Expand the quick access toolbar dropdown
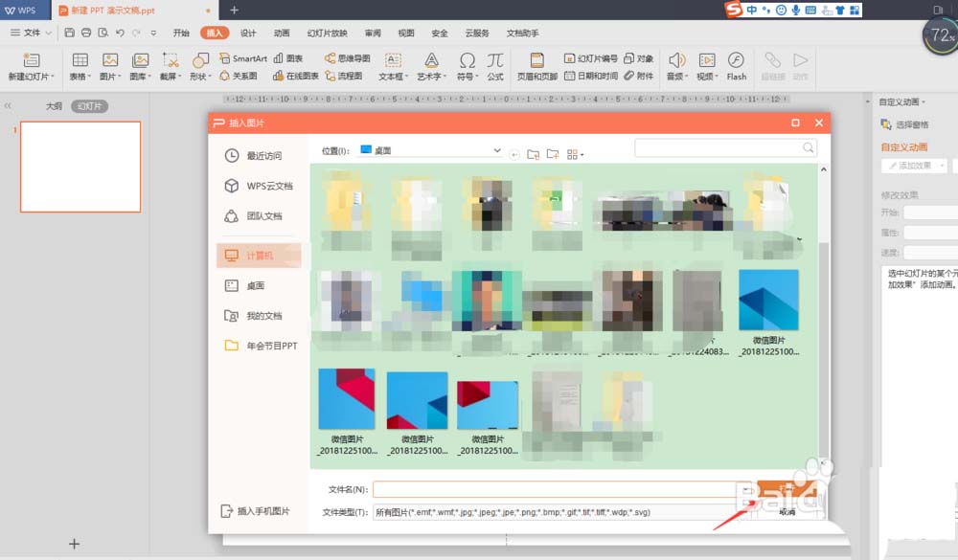This screenshot has height=560, width=958. [x=153, y=33]
